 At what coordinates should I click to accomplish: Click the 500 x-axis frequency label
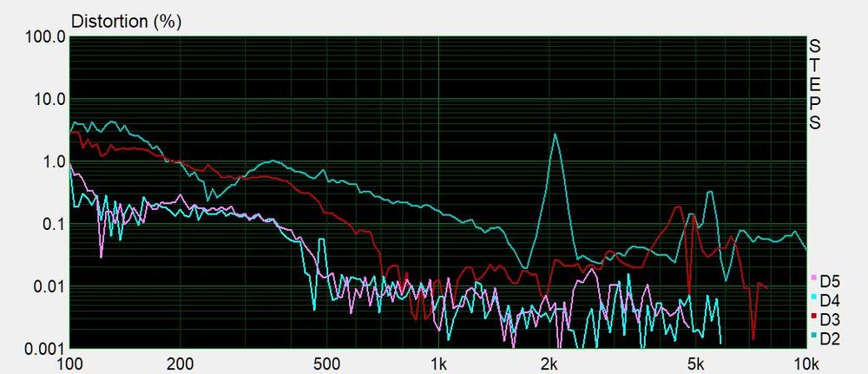click(x=327, y=365)
